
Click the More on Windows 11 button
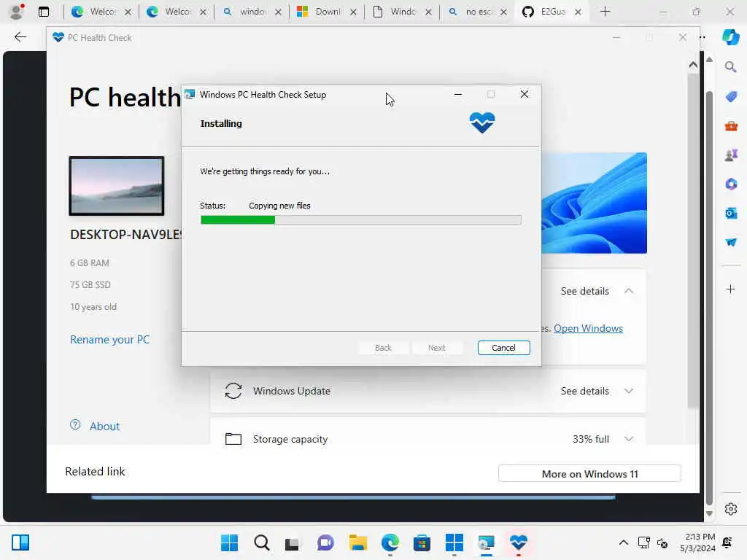[589, 474]
